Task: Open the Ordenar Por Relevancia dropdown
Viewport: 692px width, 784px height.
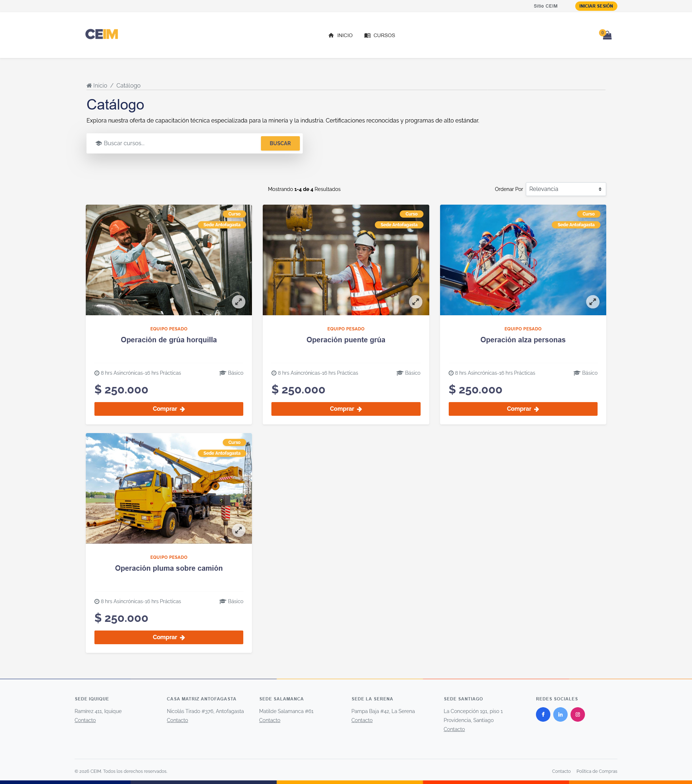Action: coord(565,189)
